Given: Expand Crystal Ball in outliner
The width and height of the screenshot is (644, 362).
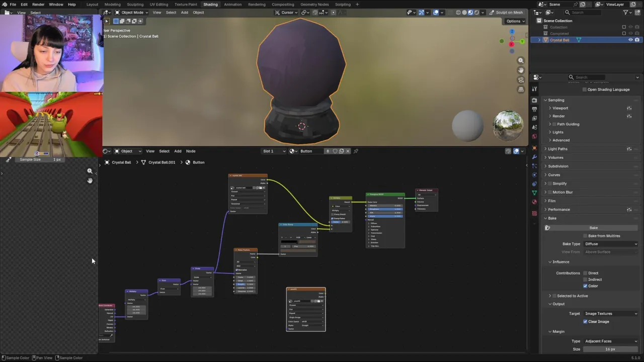Looking at the screenshot, I should click(x=539, y=40).
